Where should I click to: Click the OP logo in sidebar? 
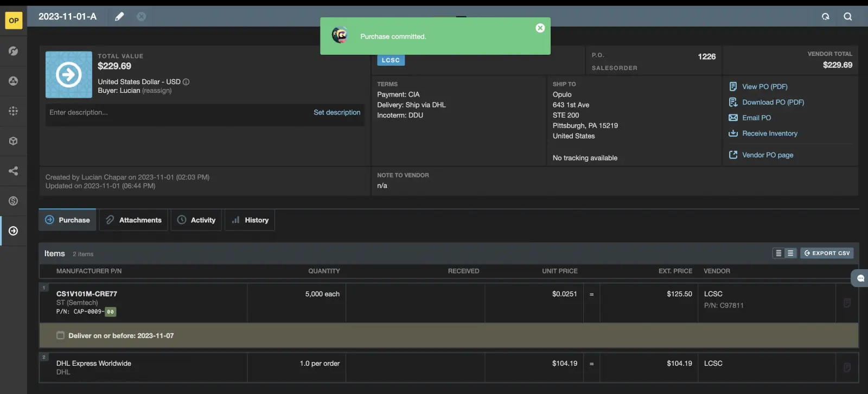14,21
